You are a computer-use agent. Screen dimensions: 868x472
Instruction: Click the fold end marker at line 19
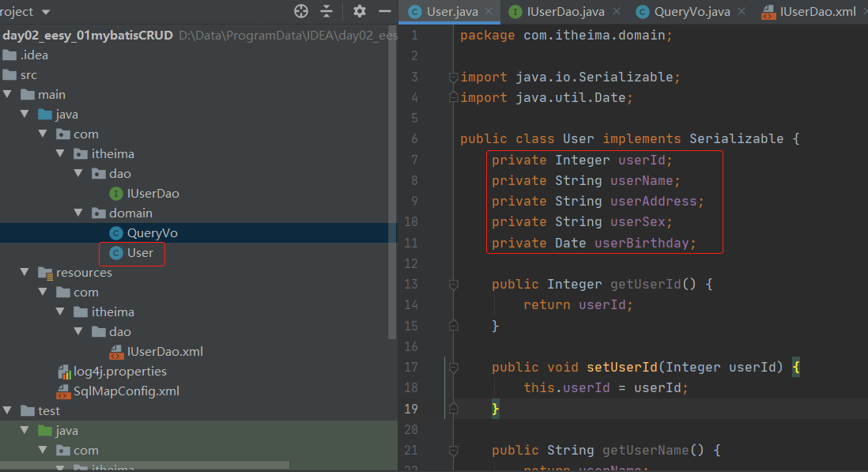click(x=454, y=409)
